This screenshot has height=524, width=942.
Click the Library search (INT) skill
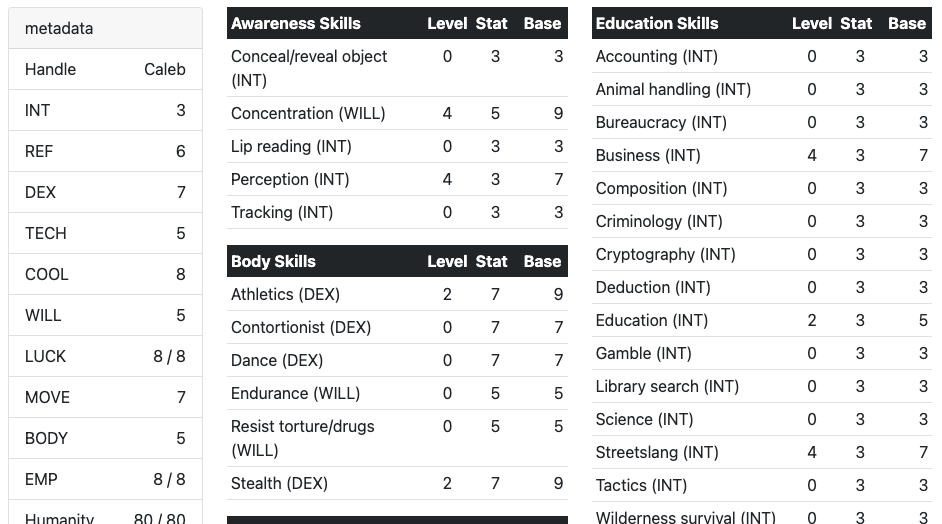point(667,386)
